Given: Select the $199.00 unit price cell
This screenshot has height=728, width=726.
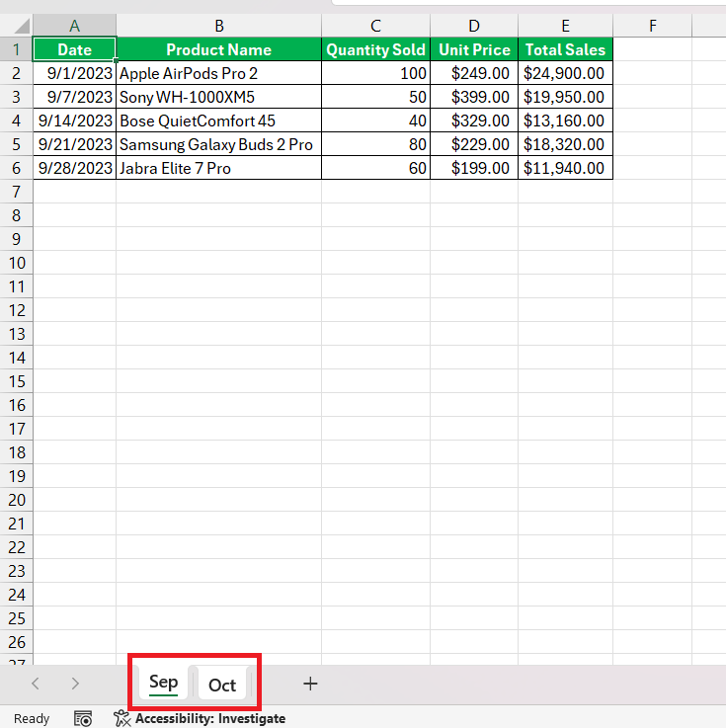Looking at the screenshot, I should tap(474, 168).
